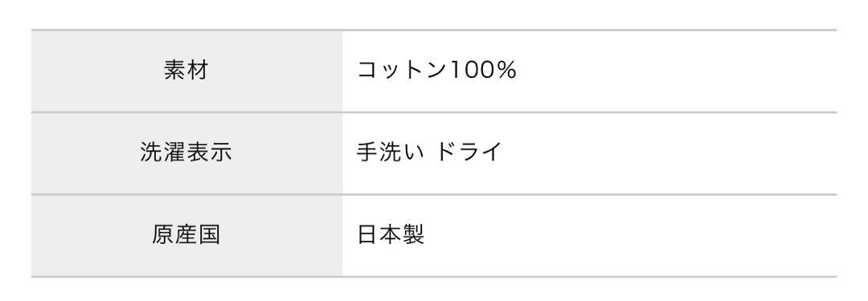Viewport: 868px width, 301px height.
Task: Click the コットン word in material row
Action: [x=402, y=71]
